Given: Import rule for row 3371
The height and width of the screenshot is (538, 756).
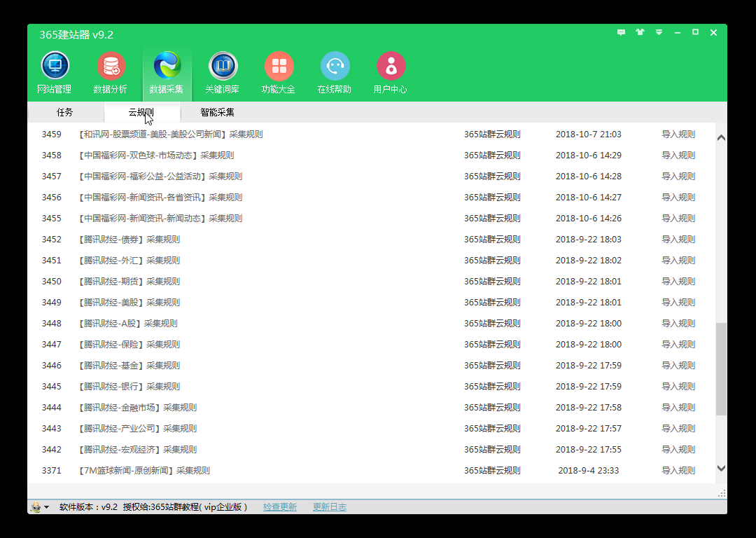Looking at the screenshot, I should (x=678, y=471).
